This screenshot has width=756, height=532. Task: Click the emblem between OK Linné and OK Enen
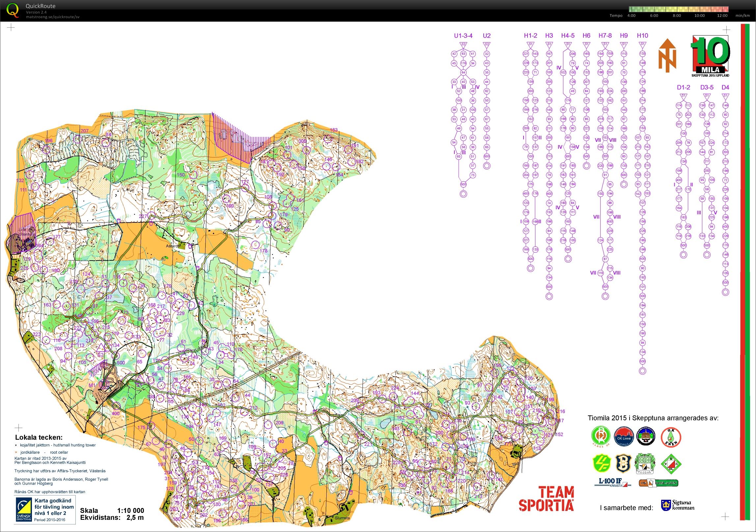pos(646,436)
